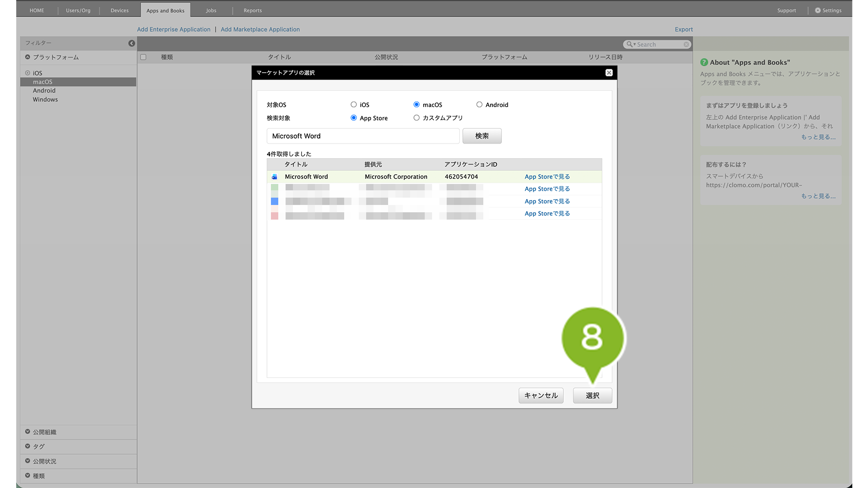Image resolution: width=868 pixels, height=488 pixels.
Task: Click the リリース日時 column header
Action: (605, 57)
